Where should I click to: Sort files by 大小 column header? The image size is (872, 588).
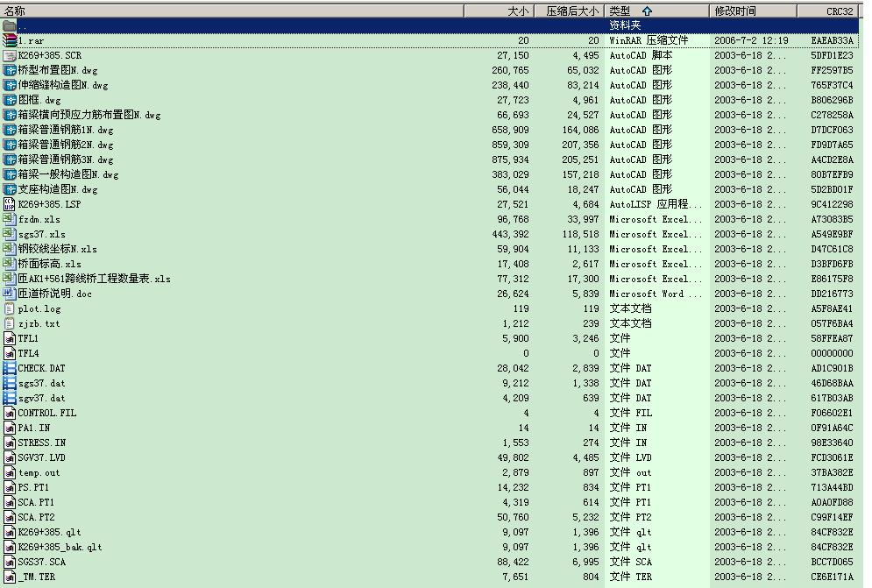pyautogui.click(x=518, y=11)
